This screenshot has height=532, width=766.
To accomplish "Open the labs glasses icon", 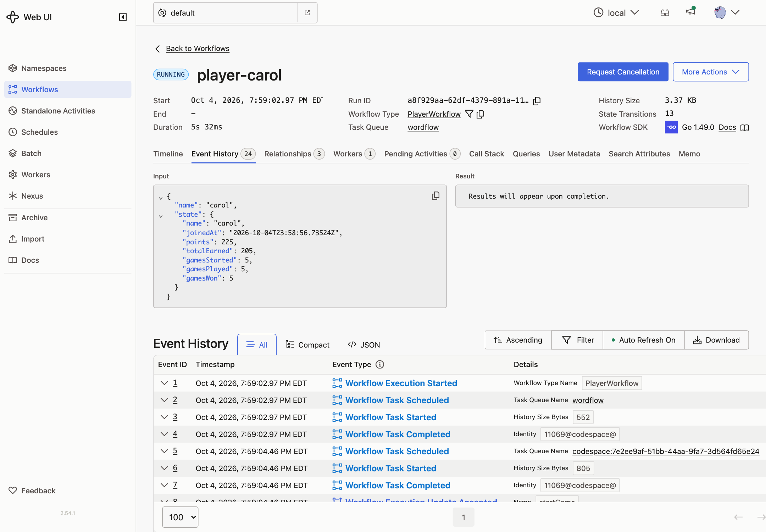I will point(665,13).
